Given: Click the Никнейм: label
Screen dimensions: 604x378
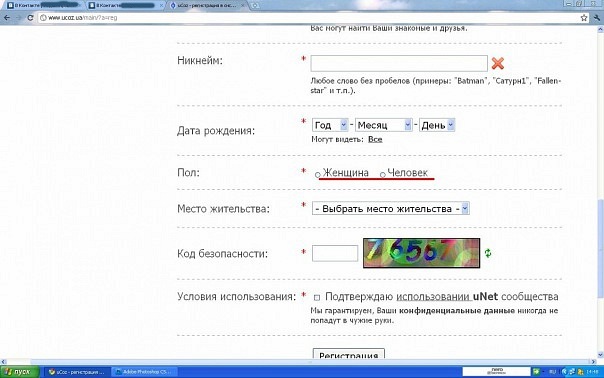Looking at the screenshot, I should pos(200,60).
